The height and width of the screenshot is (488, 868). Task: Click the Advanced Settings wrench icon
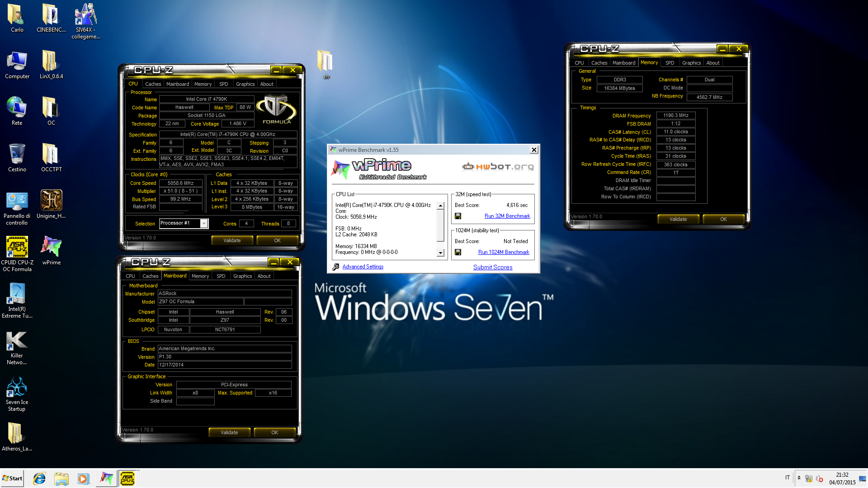pyautogui.click(x=335, y=267)
